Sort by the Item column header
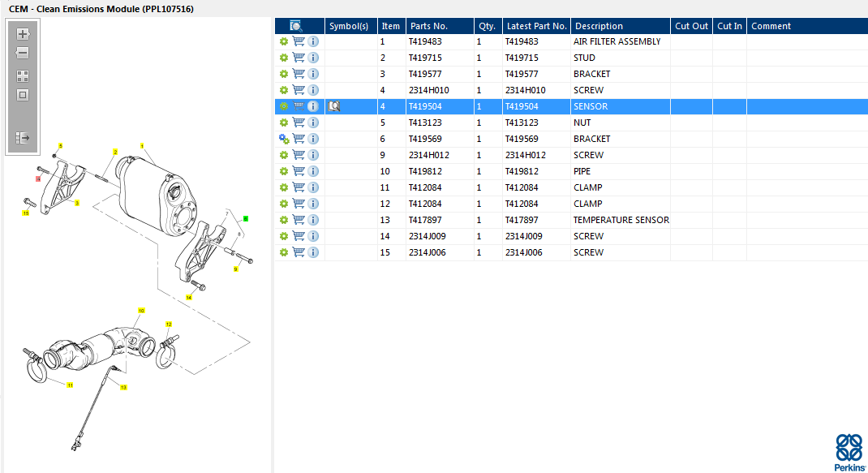This screenshot has width=868, height=473. click(x=391, y=26)
